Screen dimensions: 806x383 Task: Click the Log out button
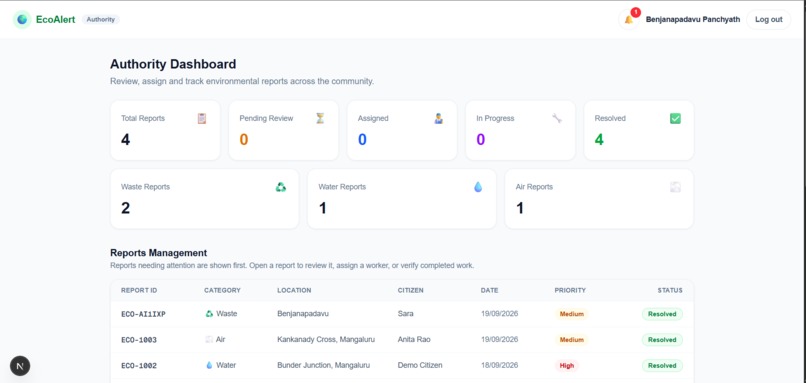(768, 20)
